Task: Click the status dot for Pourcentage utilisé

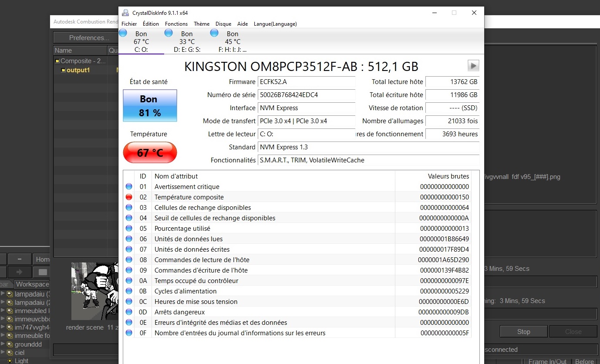Action: click(129, 228)
